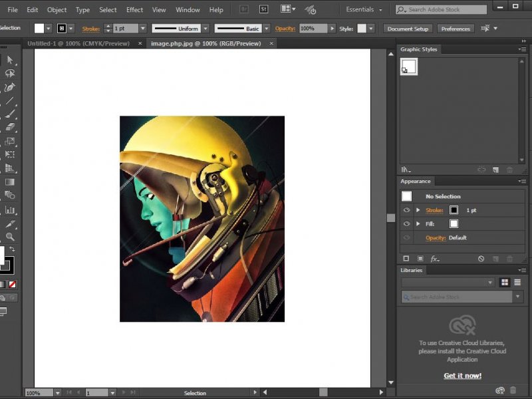Click the Opacity 100% input field
The width and height of the screenshot is (532, 399).
coord(313,29)
